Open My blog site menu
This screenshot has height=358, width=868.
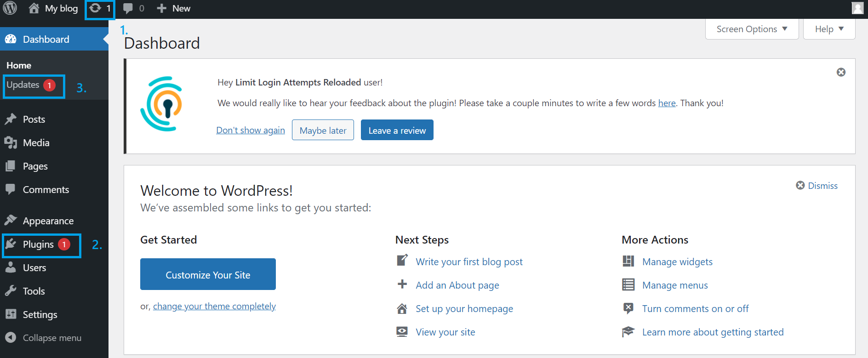click(62, 8)
